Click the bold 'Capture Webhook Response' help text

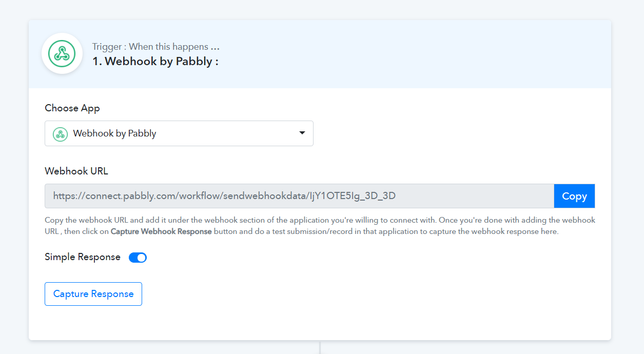[161, 231]
